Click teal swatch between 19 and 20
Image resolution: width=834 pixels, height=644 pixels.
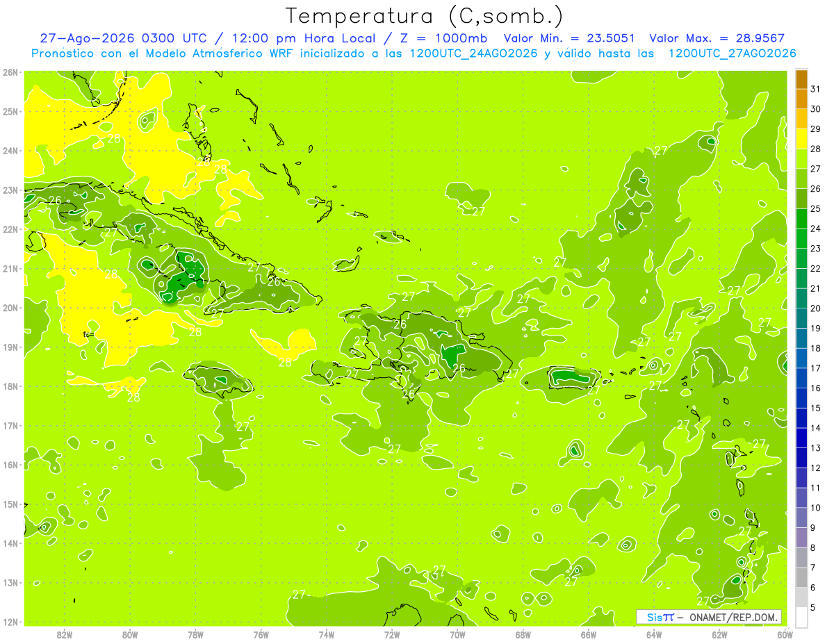[x=801, y=318]
